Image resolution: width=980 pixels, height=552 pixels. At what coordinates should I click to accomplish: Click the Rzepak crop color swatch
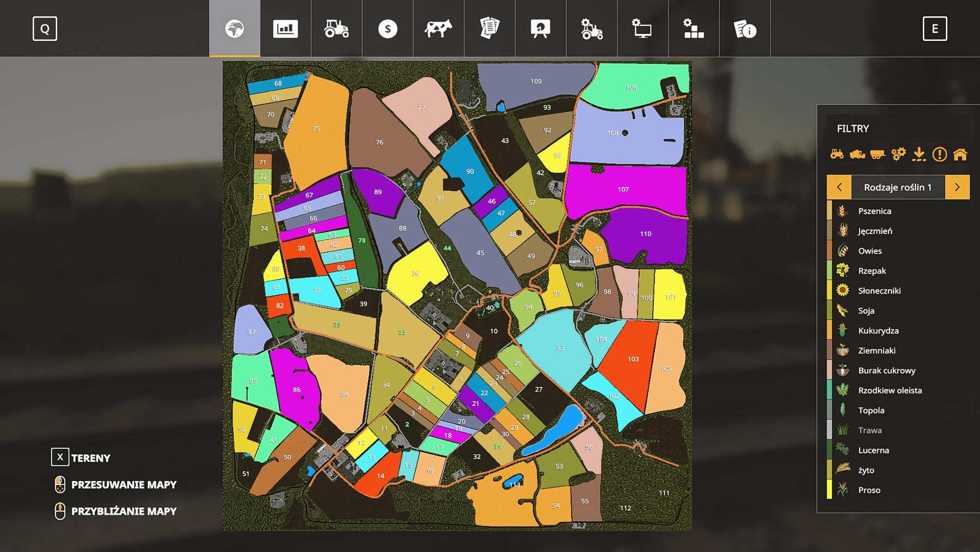[830, 271]
